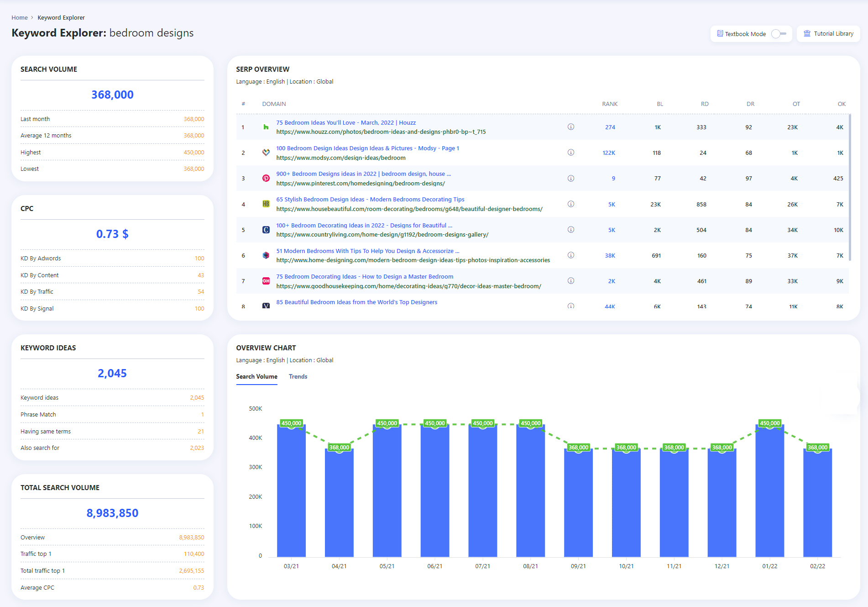868x607 pixels.
Task: Click the Good Housekeeping favicon icon
Action: (266, 281)
